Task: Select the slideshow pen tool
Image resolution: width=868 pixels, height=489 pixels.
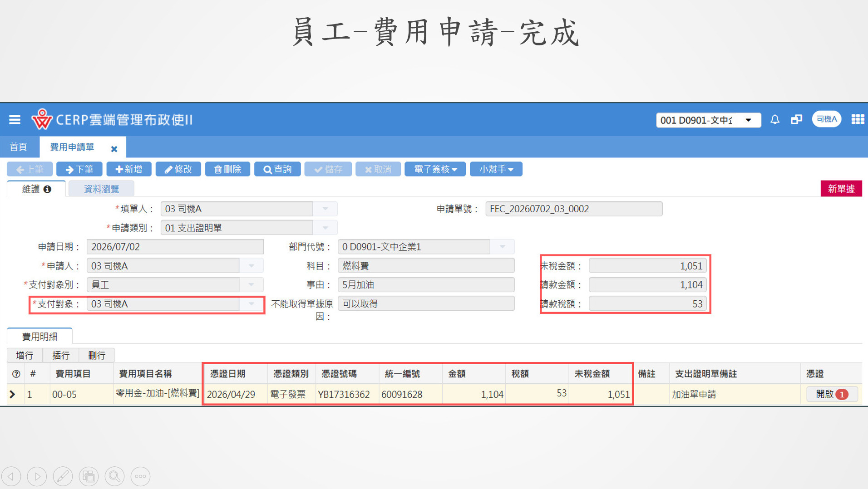Action: (63, 476)
